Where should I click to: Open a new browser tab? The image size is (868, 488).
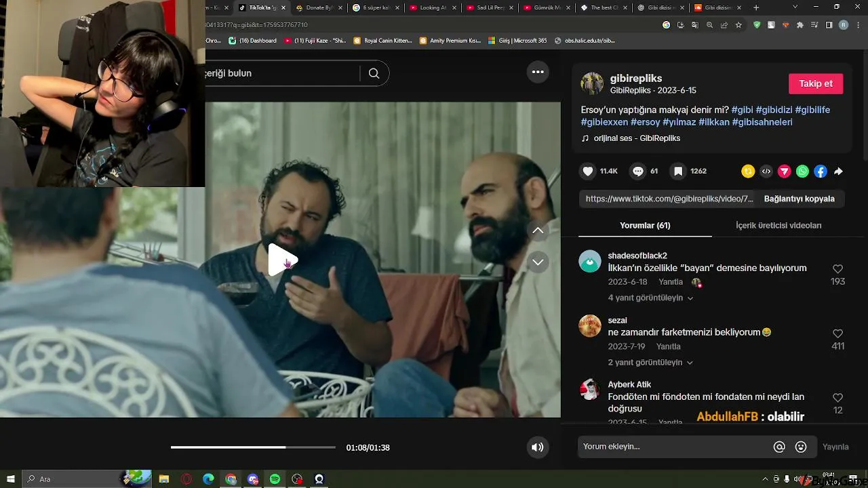point(756,7)
